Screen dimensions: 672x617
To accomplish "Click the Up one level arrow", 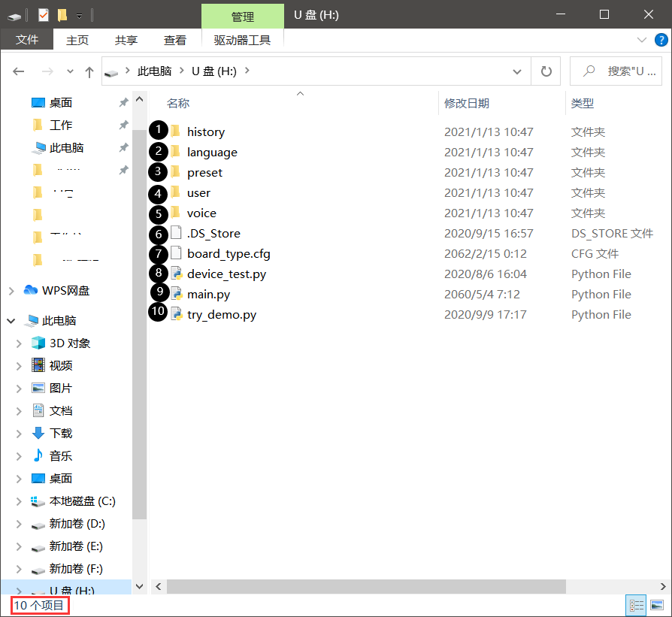I will tap(89, 71).
